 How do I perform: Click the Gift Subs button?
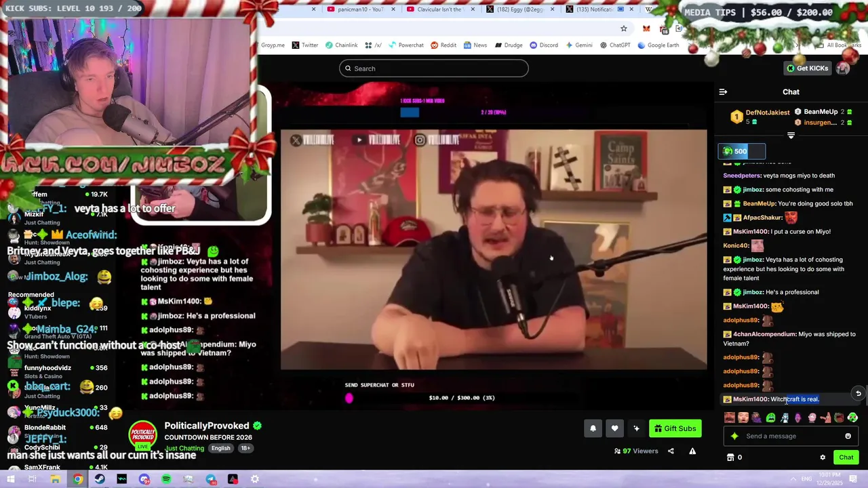point(675,428)
